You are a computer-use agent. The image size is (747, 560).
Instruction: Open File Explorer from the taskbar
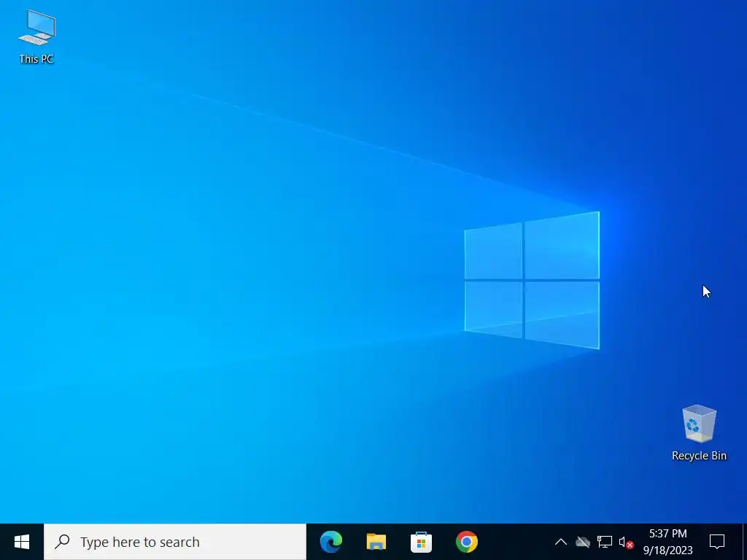pyautogui.click(x=376, y=542)
